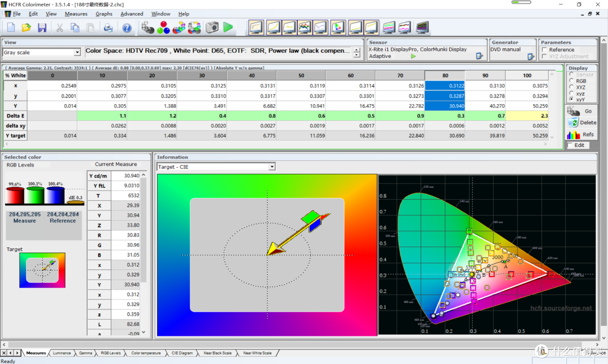Tick the Edit checkbox
This screenshot has height=364, width=608.
(570, 145)
